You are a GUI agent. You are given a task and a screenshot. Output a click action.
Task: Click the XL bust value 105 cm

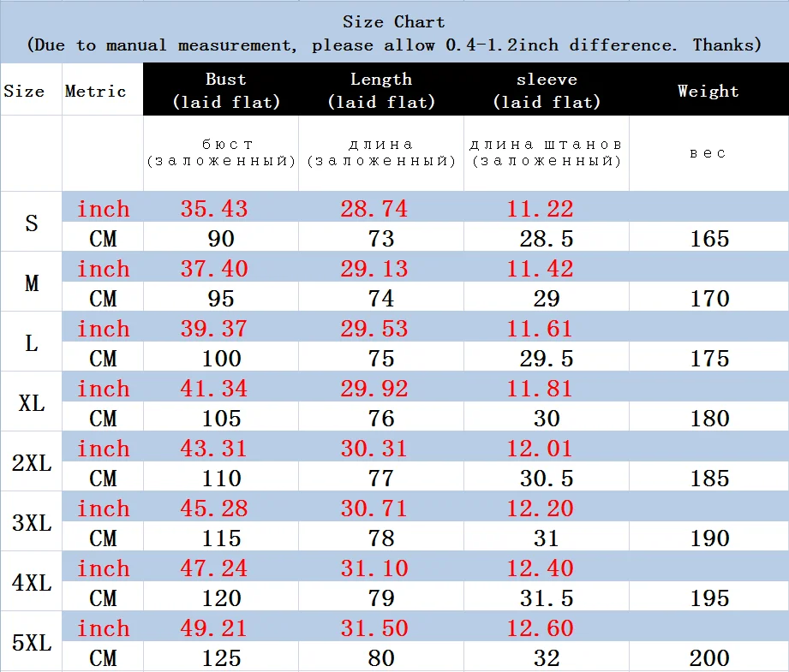(x=221, y=418)
